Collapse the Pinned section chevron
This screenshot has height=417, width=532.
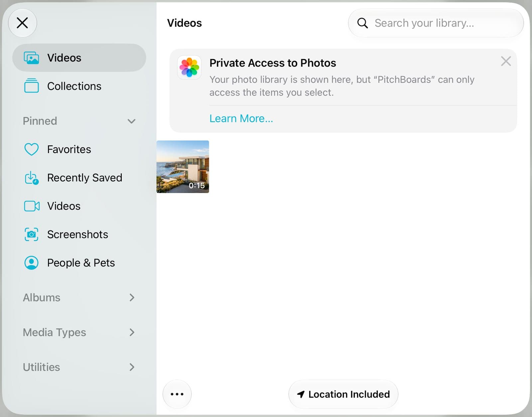pos(132,121)
